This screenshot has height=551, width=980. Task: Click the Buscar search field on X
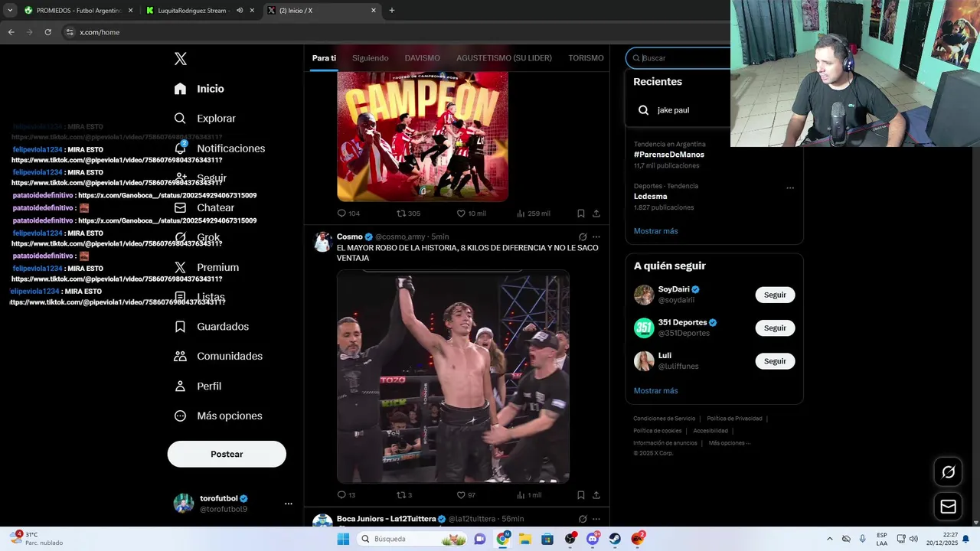(x=679, y=58)
